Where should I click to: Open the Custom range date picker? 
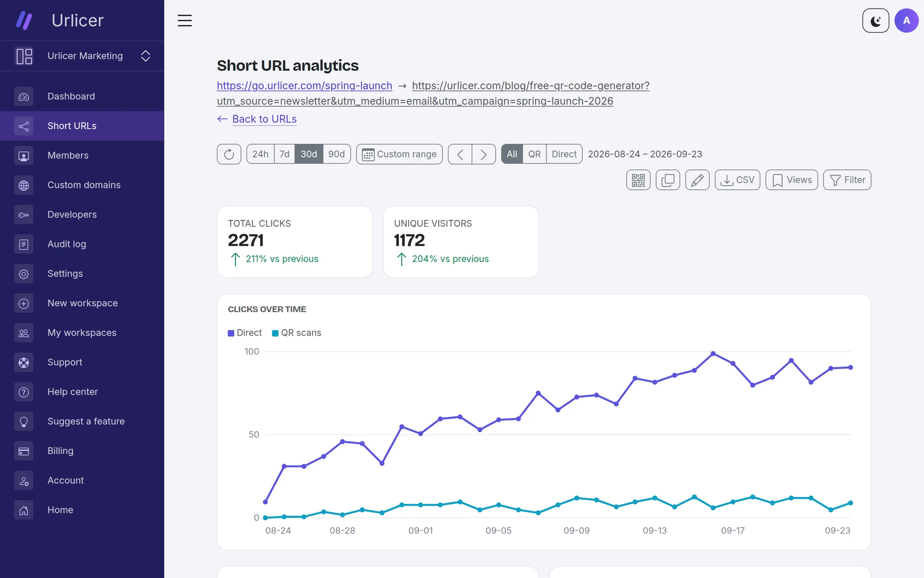click(x=399, y=154)
